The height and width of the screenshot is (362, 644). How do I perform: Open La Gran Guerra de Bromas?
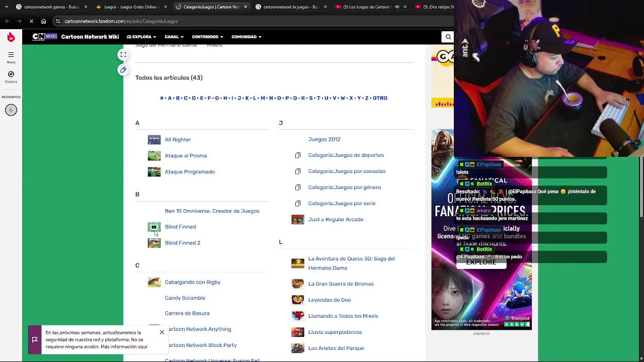(x=341, y=284)
